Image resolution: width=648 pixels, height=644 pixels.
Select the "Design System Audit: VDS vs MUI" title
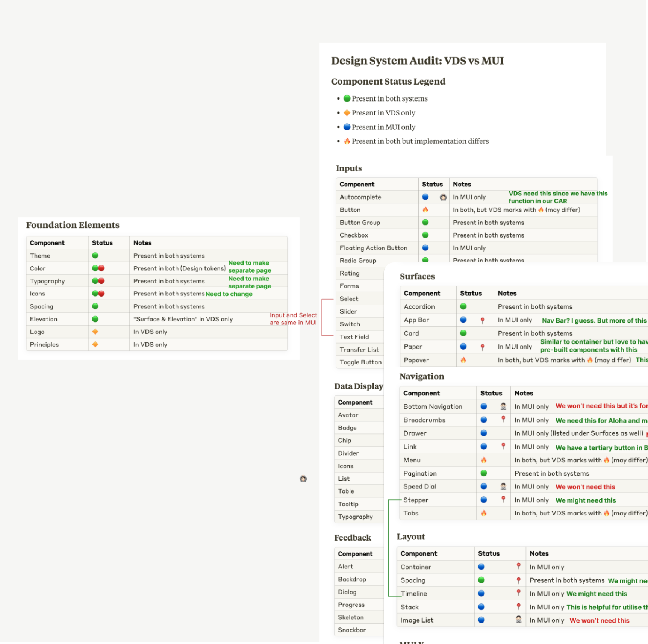417,61
